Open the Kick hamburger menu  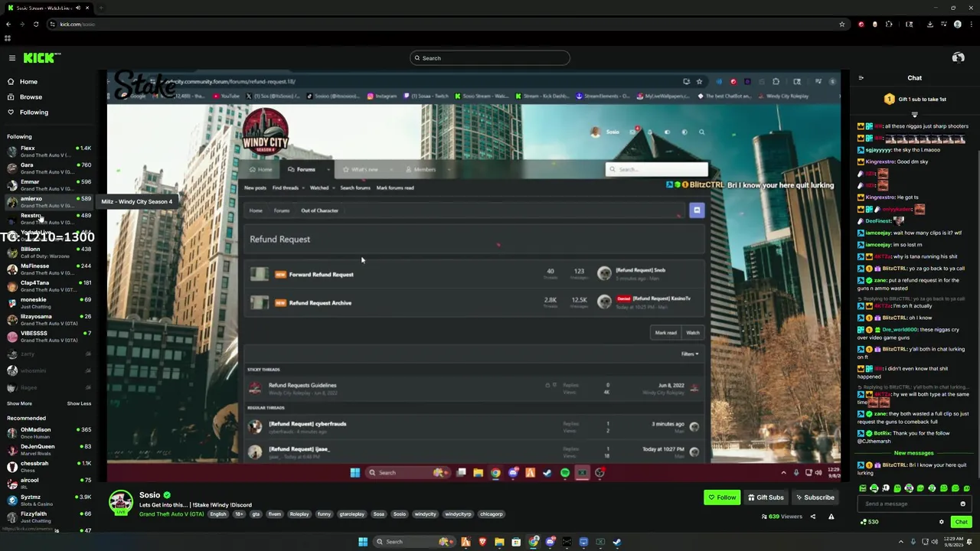(x=11, y=58)
